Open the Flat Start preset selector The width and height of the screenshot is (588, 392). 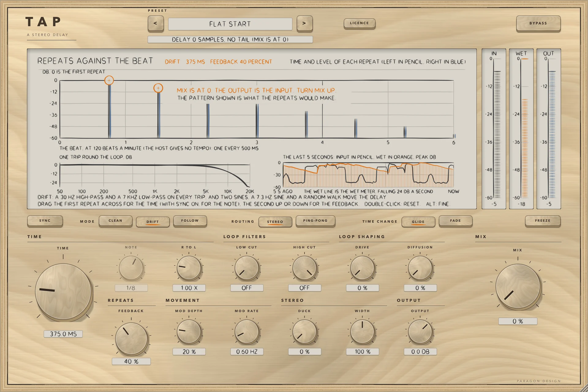(x=230, y=24)
